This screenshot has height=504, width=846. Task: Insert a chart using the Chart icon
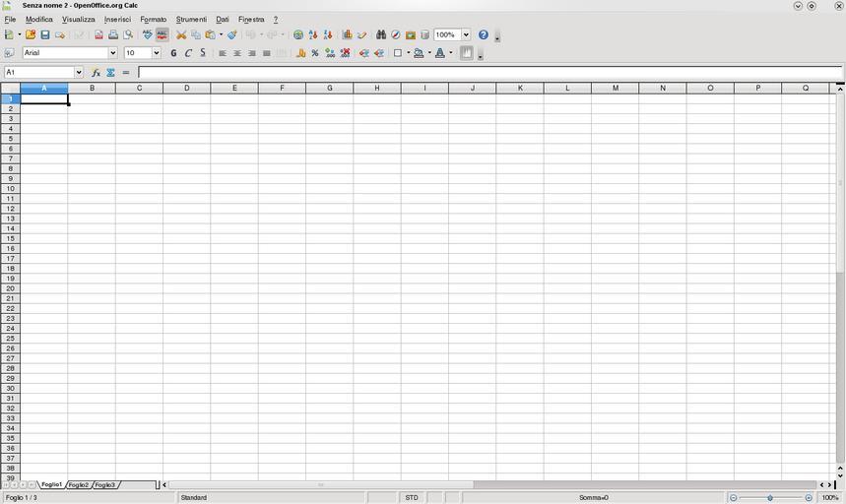point(347,35)
